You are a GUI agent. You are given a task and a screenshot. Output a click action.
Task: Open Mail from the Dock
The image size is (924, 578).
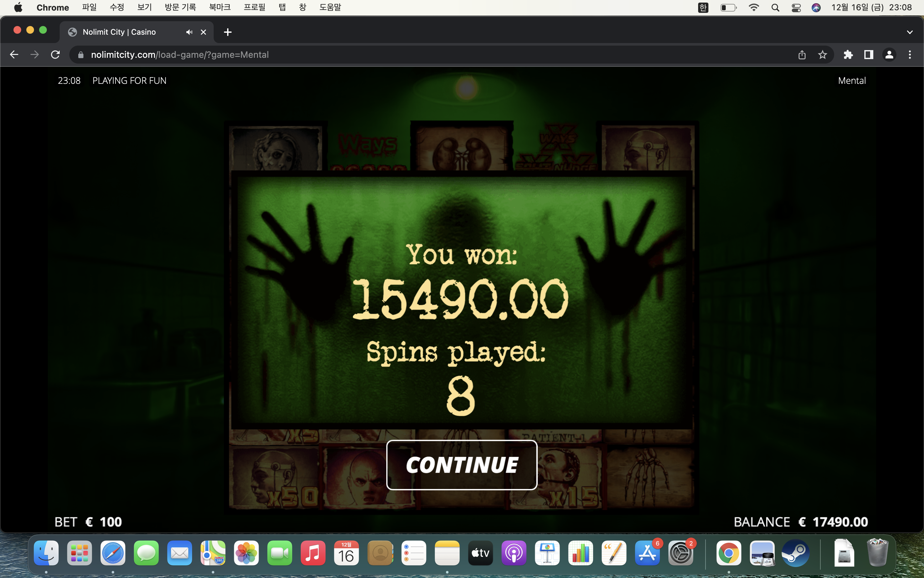tap(179, 553)
